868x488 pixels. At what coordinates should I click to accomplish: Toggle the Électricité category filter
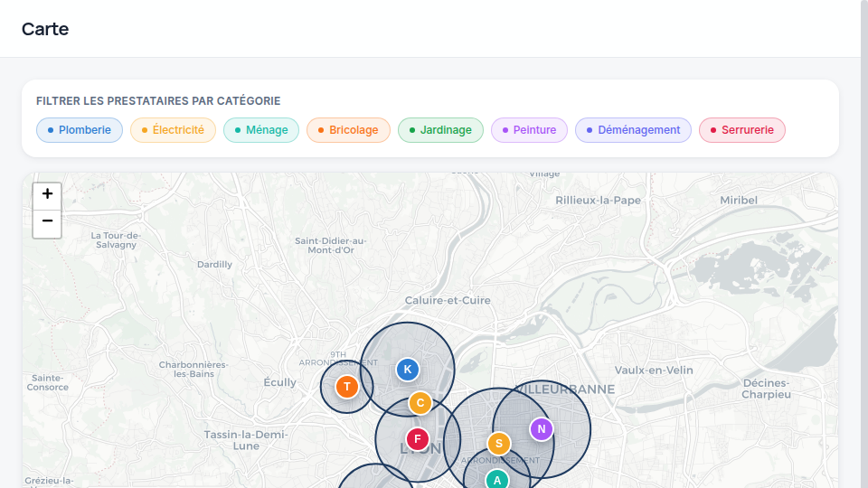pyautogui.click(x=173, y=130)
